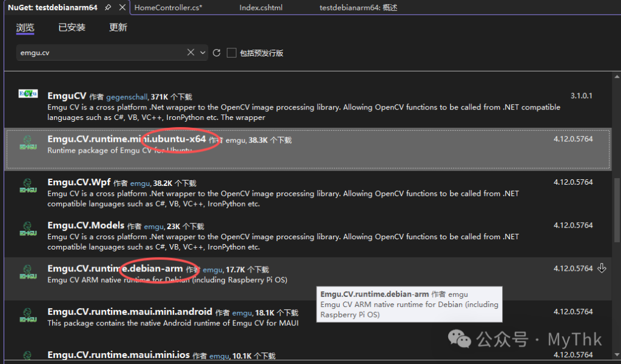This screenshot has height=364, width=621.
Task: Click version 4.12.0.5764 of Emgu.CV.Models
Action: 573,225
